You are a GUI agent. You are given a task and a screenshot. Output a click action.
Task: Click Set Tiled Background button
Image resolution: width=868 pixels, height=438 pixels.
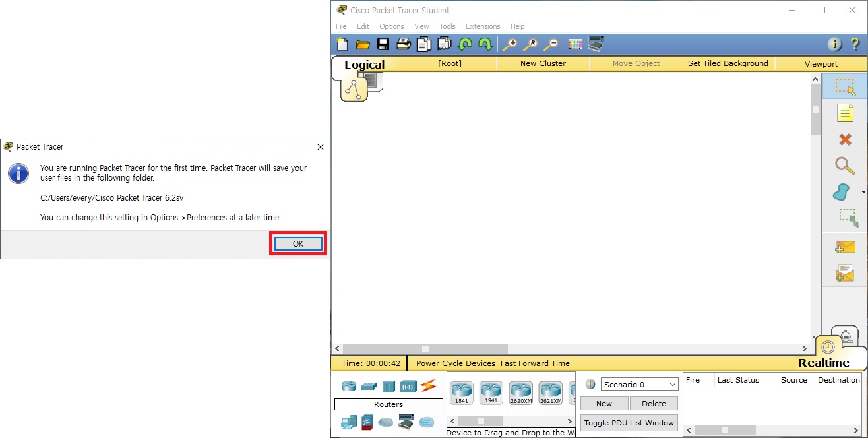(x=728, y=63)
